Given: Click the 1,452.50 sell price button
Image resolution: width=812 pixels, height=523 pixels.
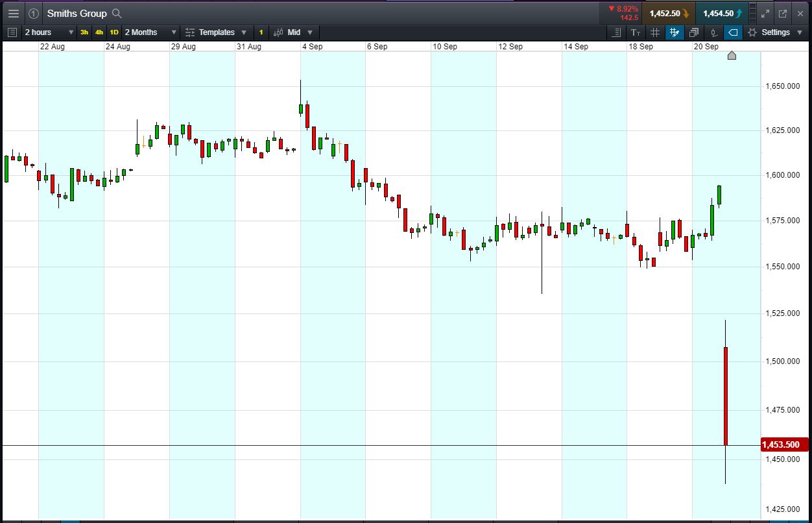Looking at the screenshot, I should point(669,13).
